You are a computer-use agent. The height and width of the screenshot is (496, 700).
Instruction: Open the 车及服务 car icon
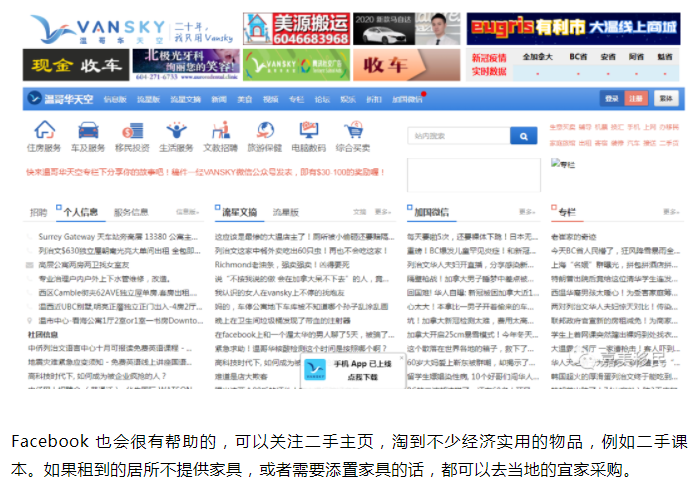88,131
